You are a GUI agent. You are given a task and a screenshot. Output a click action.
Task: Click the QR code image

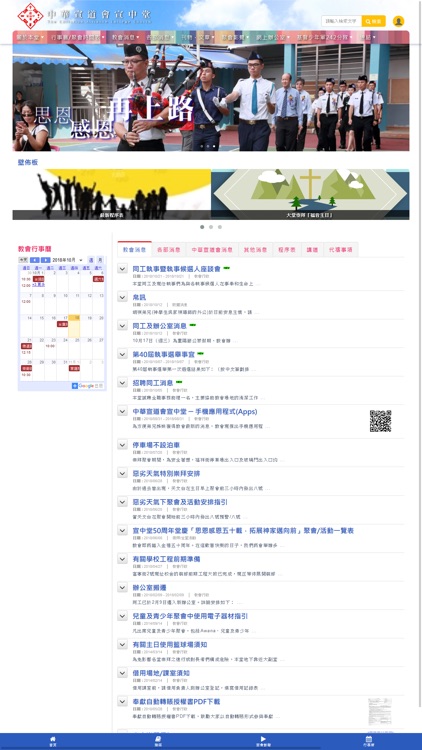coord(380,420)
